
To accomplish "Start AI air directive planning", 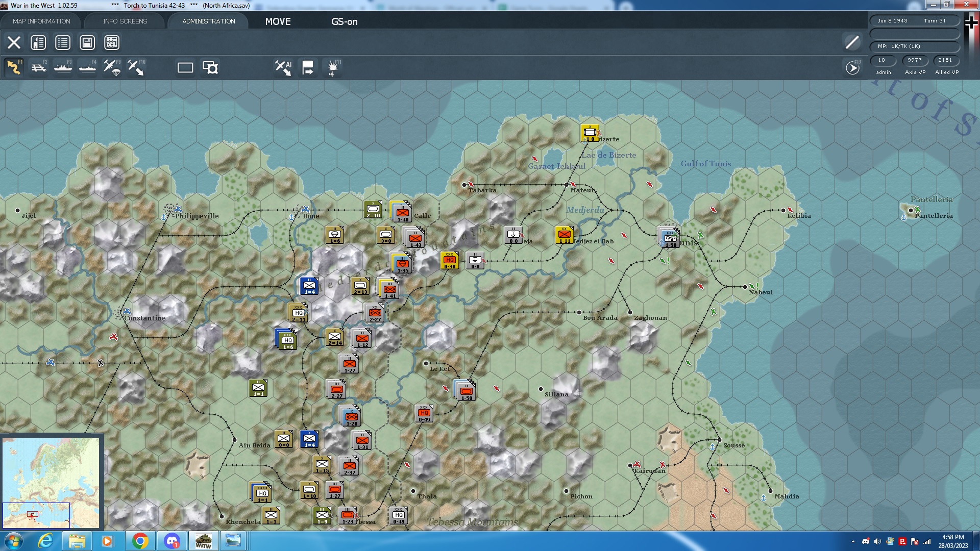I will point(283,67).
